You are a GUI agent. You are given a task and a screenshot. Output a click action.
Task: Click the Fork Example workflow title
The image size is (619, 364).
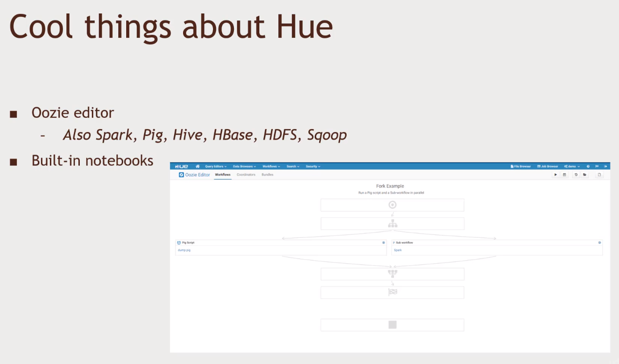(390, 186)
